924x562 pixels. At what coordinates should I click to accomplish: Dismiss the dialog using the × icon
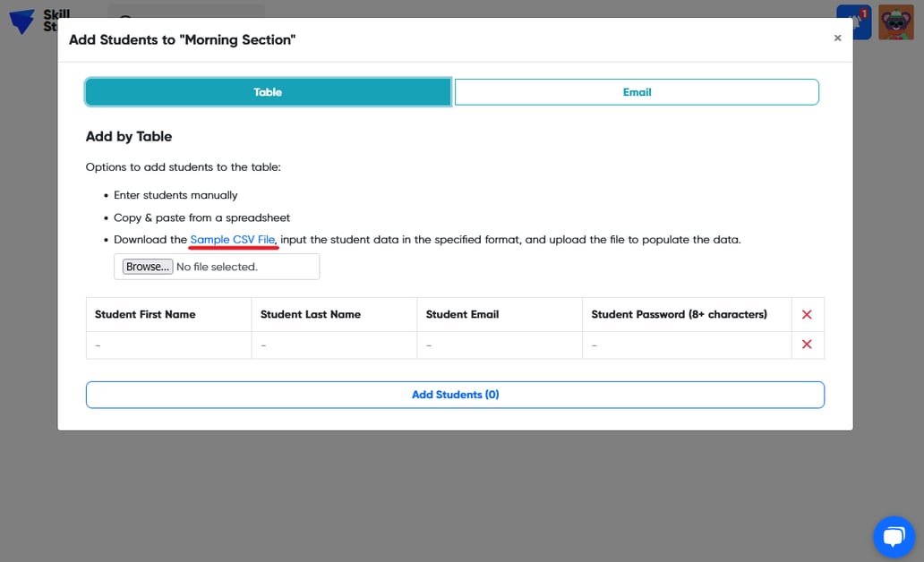(837, 38)
